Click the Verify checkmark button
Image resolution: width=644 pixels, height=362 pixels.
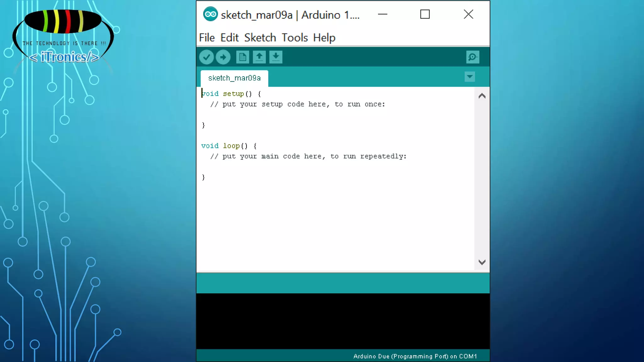tap(206, 57)
